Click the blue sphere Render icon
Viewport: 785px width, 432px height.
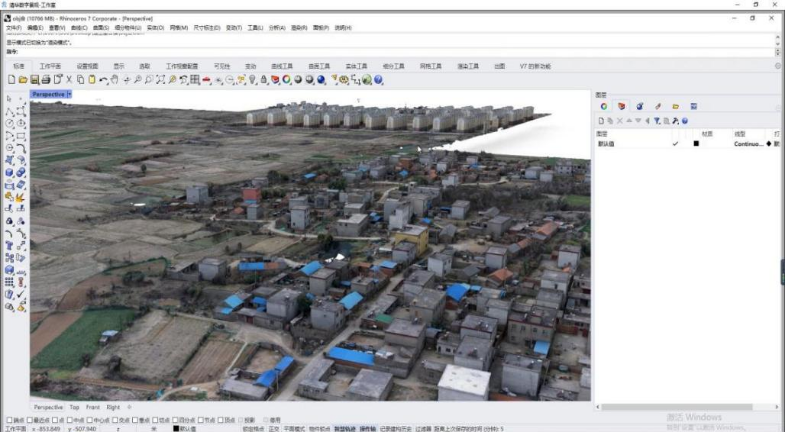pos(321,80)
